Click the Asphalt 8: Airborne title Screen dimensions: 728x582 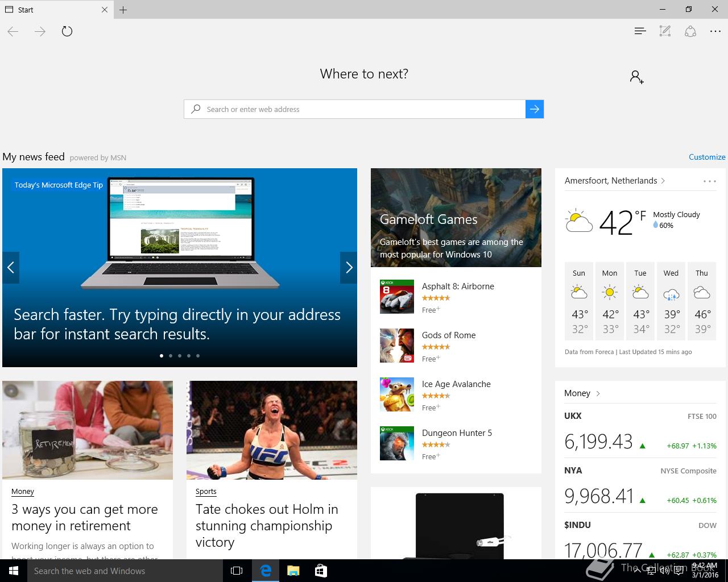(458, 286)
